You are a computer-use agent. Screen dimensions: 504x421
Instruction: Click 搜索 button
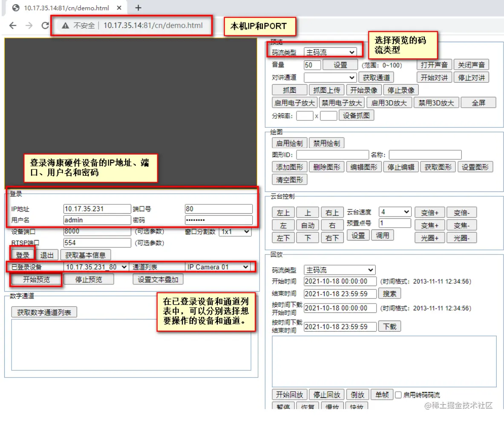pyautogui.click(x=389, y=294)
